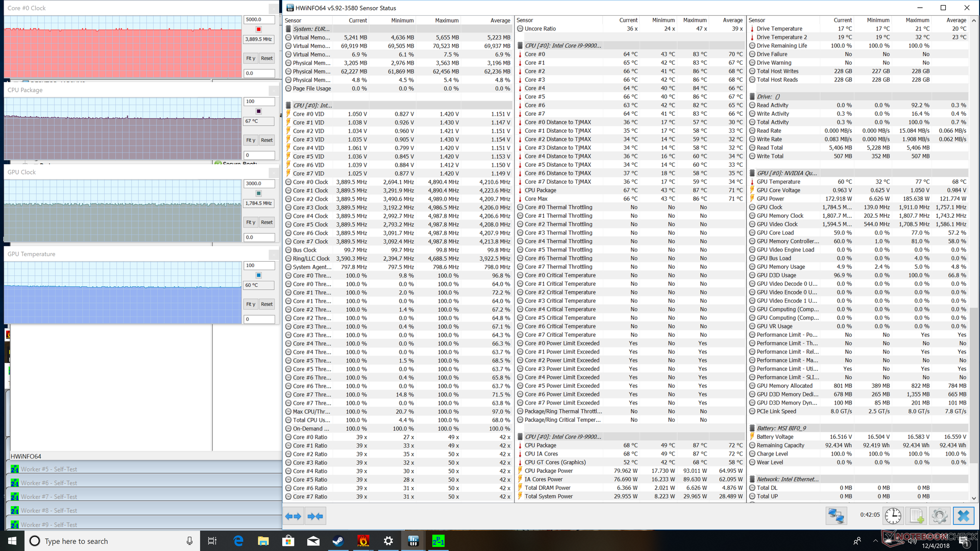980x551 pixels.
Task: Start logging with the sheet-plus icon
Action: 916,516
